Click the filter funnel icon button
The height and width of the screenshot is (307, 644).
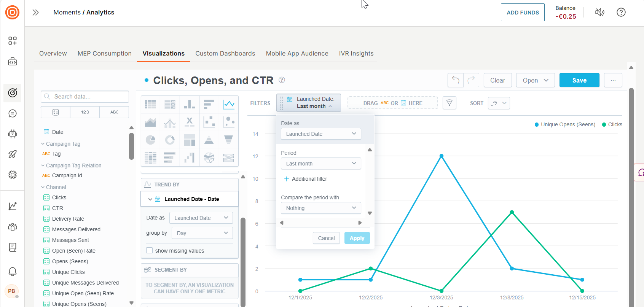(449, 103)
